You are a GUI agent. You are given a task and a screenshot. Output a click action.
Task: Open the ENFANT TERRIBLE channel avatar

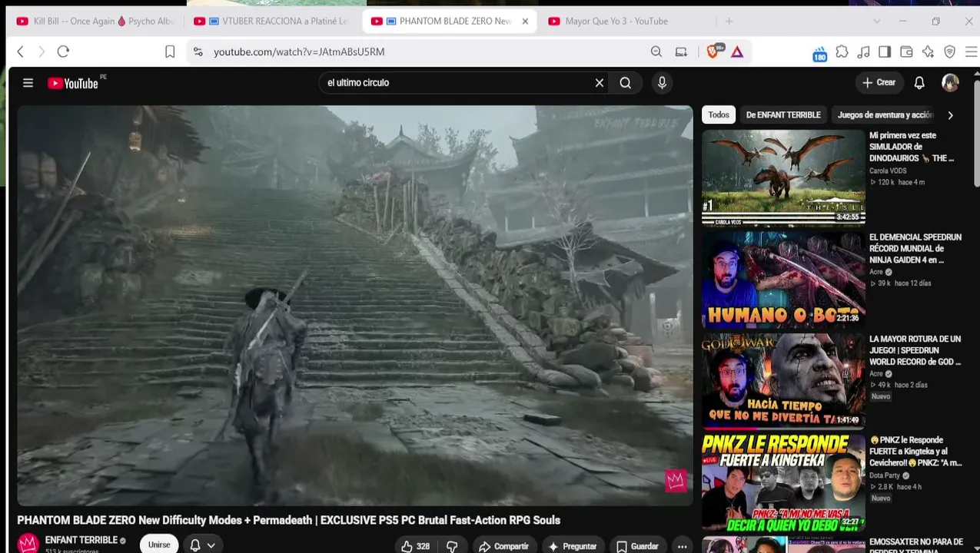(28, 544)
